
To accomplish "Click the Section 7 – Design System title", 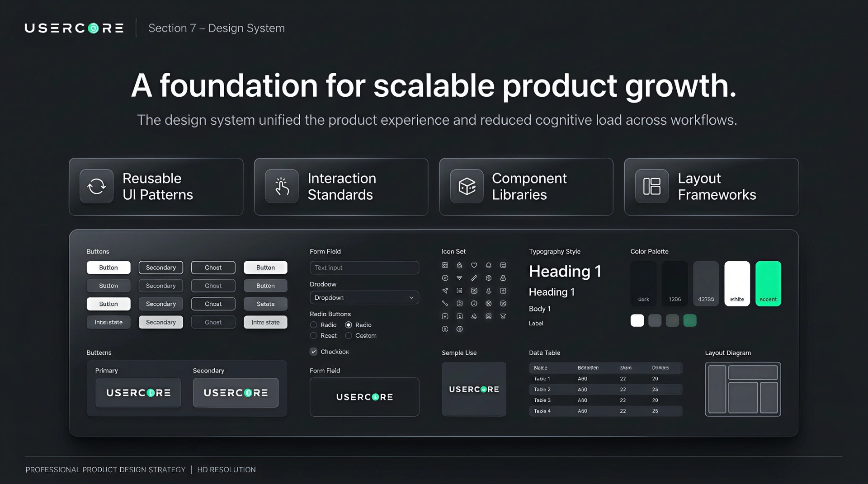I will 217,28.
